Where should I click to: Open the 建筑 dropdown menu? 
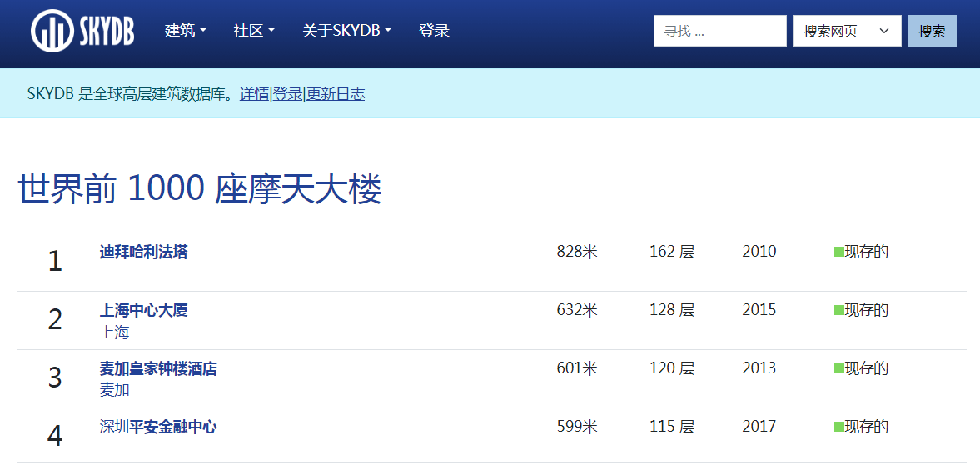[186, 31]
